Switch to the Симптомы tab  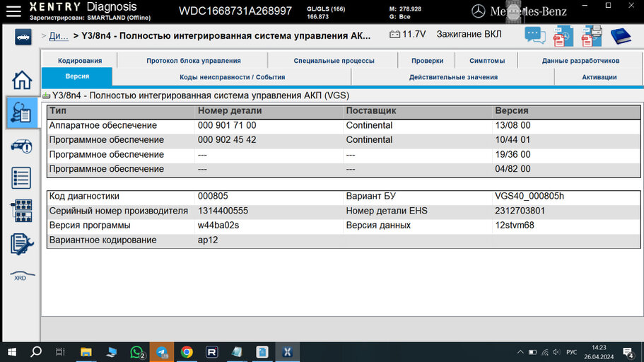tap(486, 60)
